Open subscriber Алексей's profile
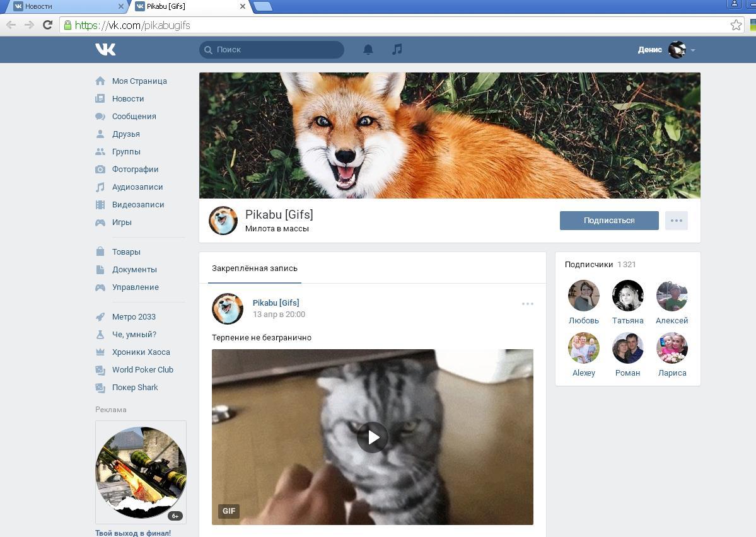756x537 pixels. point(672,296)
